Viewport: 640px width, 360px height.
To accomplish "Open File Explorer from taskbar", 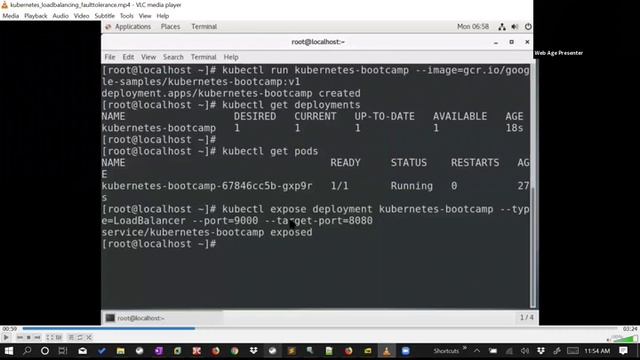I will click(x=120, y=351).
